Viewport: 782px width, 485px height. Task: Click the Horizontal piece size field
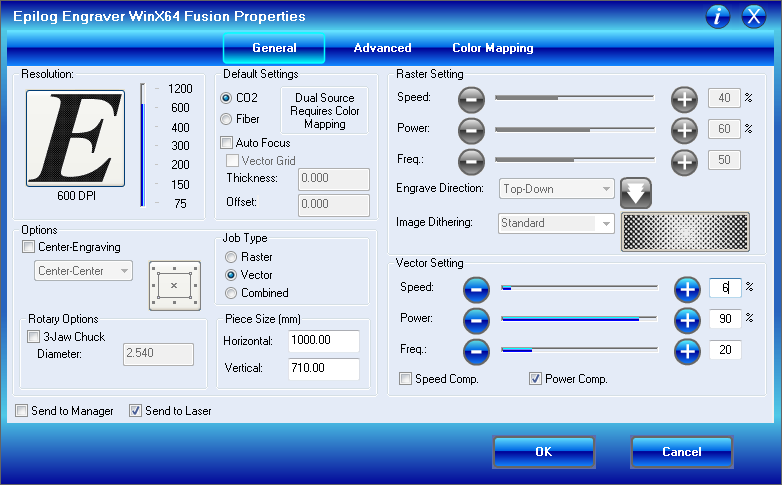coord(324,341)
